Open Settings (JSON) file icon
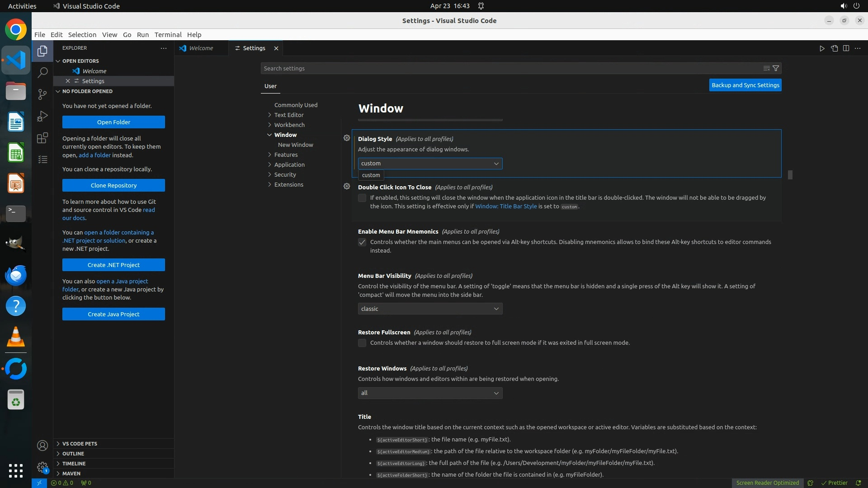This screenshot has width=868, height=488. [x=834, y=48]
